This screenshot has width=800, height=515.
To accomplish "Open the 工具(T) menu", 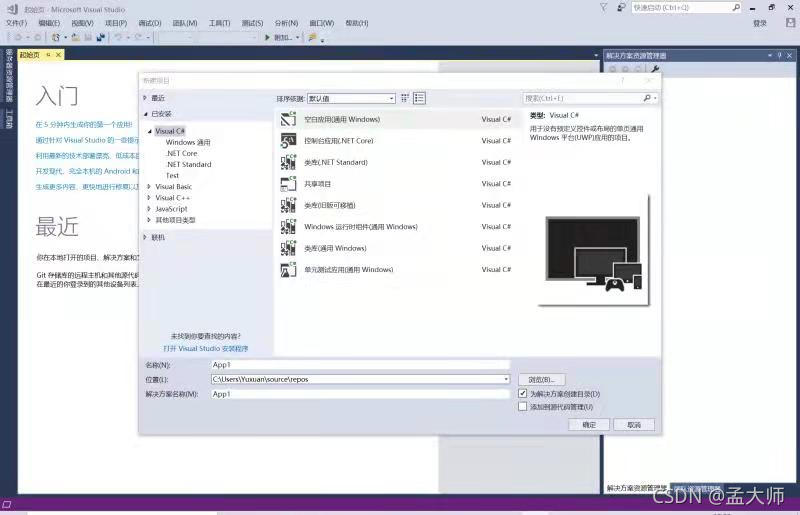I will click(x=219, y=23).
